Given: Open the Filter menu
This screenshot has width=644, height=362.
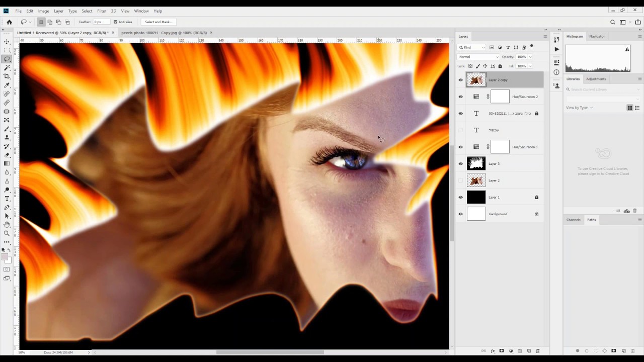Looking at the screenshot, I should [102, 11].
